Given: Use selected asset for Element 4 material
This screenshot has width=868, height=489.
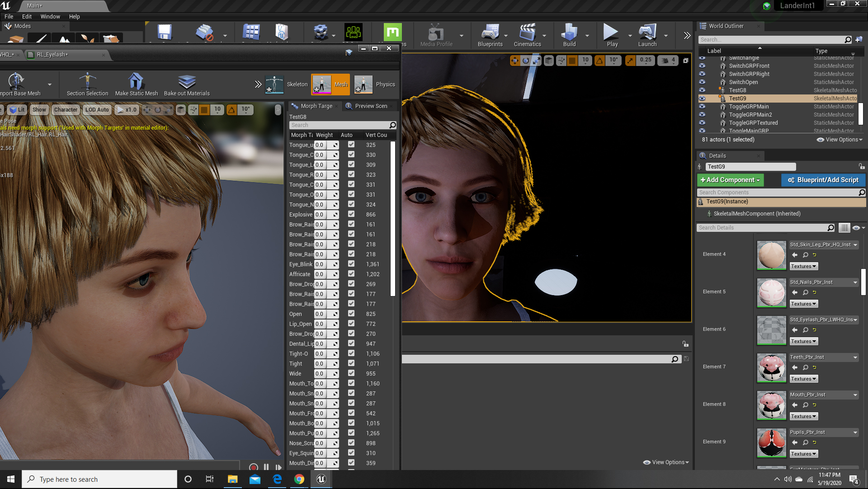Looking at the screenshot, I should (795, 255).
